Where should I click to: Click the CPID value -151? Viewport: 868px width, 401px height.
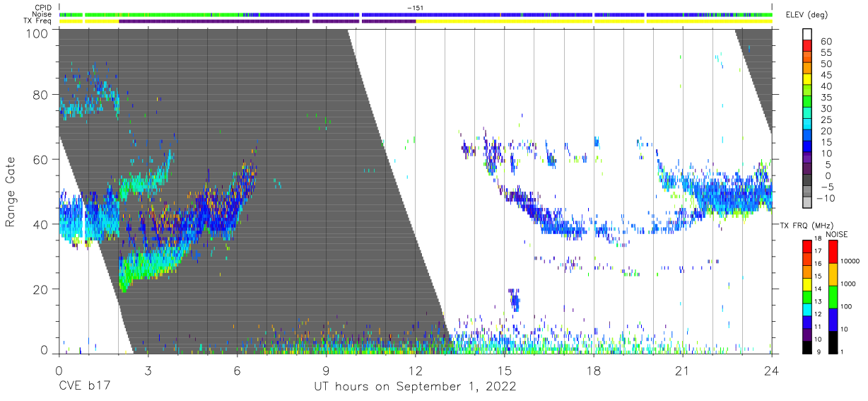click(415, 8)
